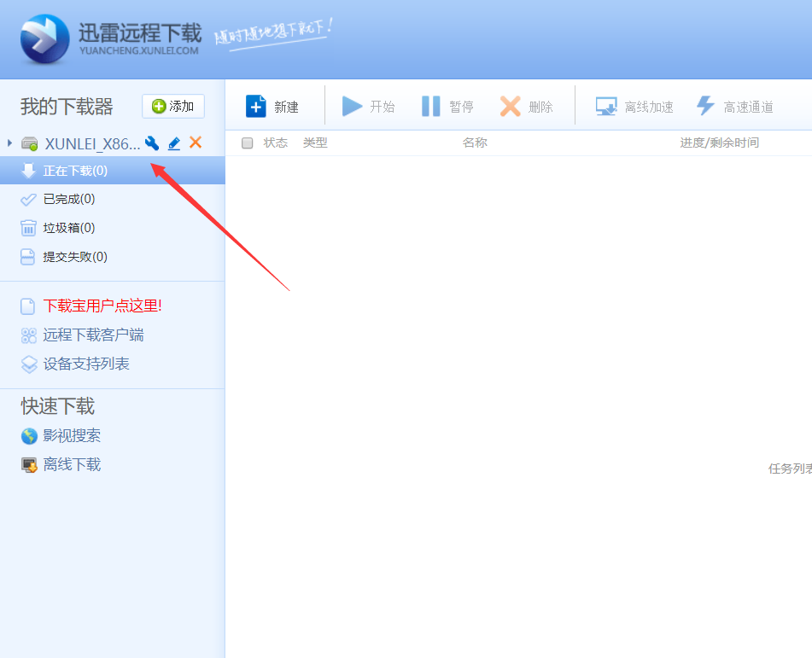Viewport: 812px width, 658px height.
Task: Open the 垃圾箱(0) trash bin
Action: pos(69,228)
